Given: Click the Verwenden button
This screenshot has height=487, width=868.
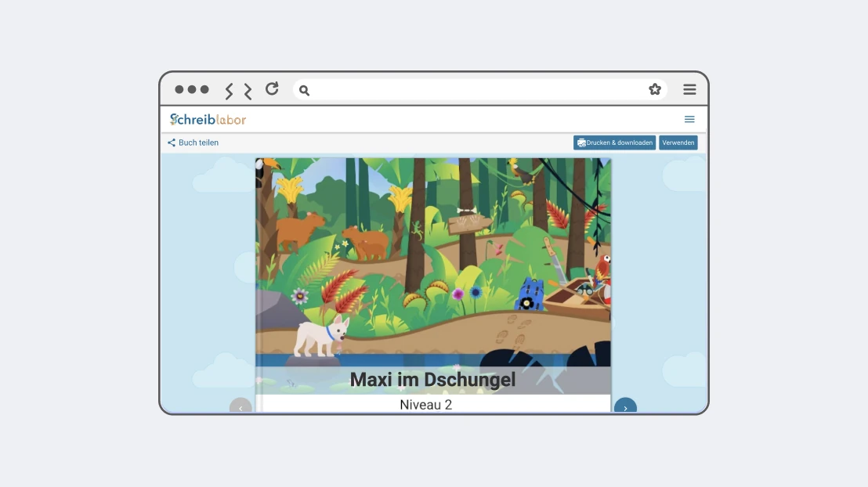Looking at the screenshot, I should coord(678,142).
